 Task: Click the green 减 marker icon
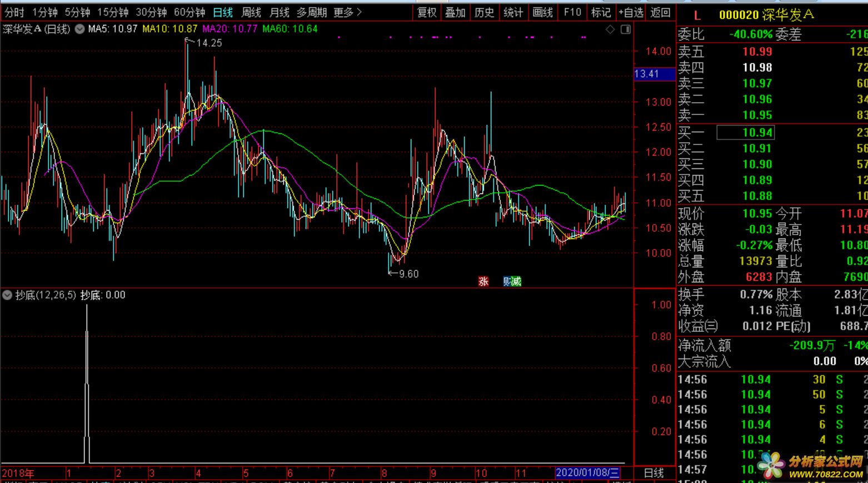pos(516,281)
